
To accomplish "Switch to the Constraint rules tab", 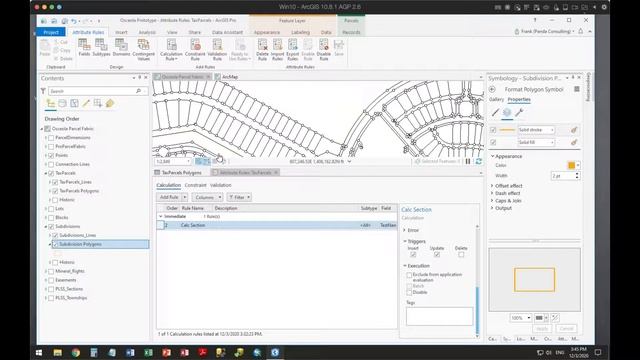I will pos(196,185).
